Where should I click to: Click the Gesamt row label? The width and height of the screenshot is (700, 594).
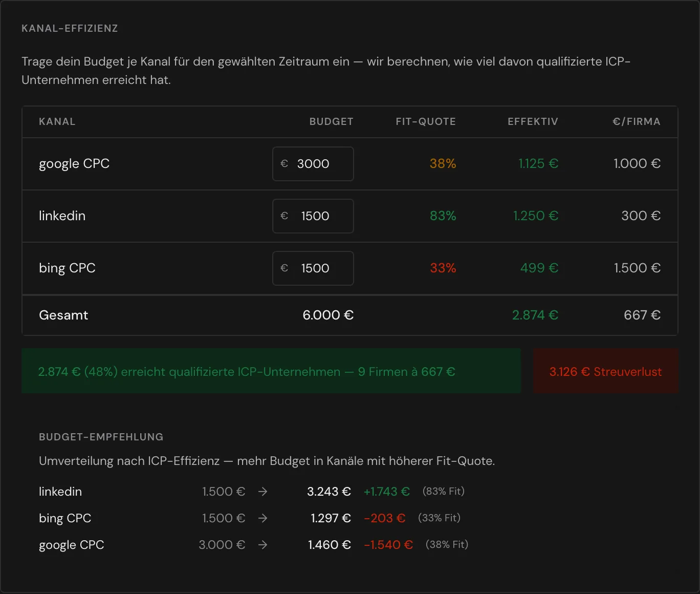63,315
